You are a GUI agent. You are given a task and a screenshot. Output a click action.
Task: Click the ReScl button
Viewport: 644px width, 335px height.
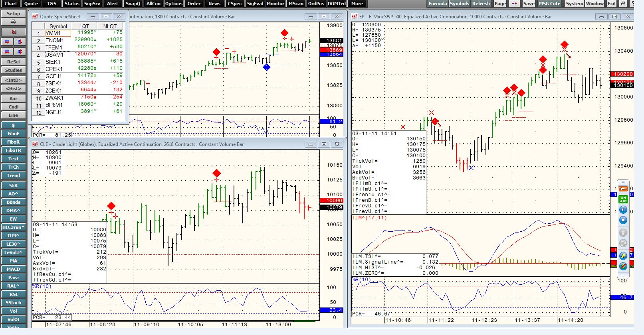coord(13,62)
